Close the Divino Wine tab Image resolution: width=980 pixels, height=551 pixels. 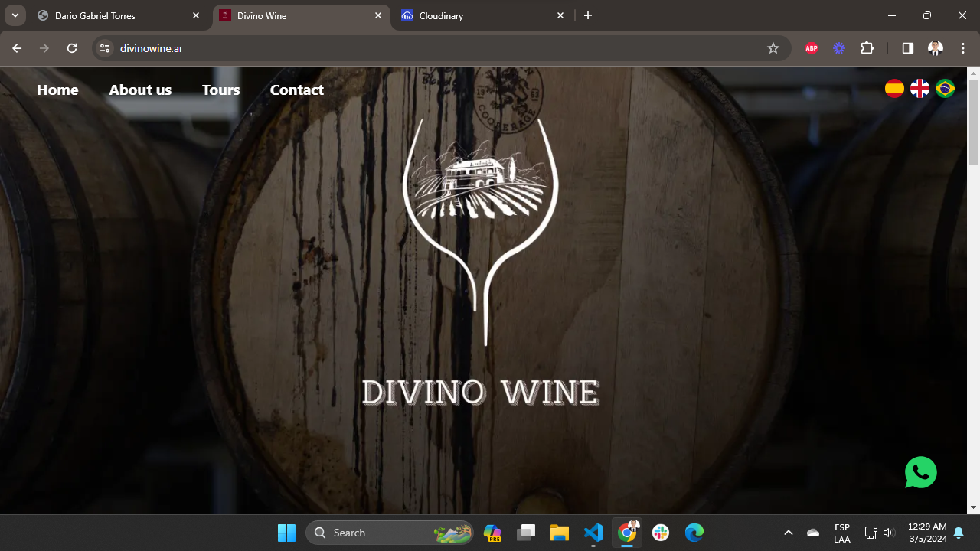click(x=378, y=15)
